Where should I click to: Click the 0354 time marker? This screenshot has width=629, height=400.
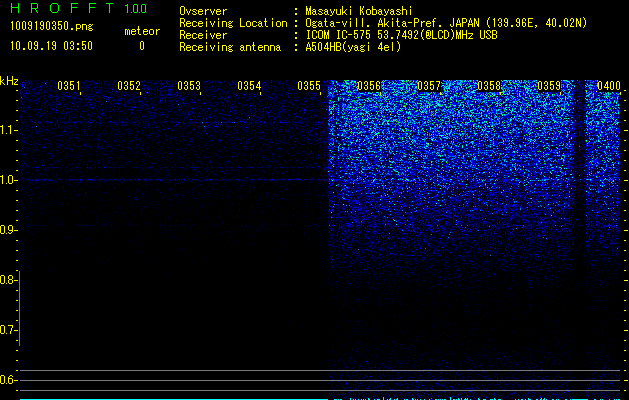point(249,86)
